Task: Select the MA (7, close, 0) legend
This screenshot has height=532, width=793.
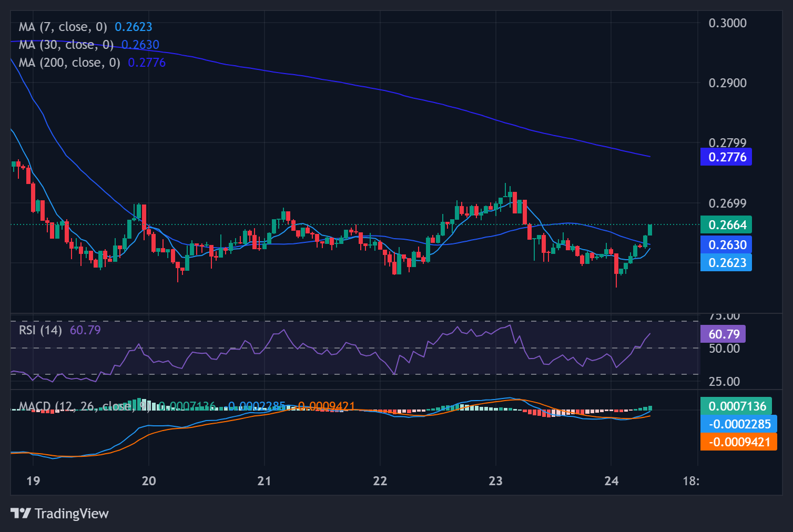Action: coord(63,27)
